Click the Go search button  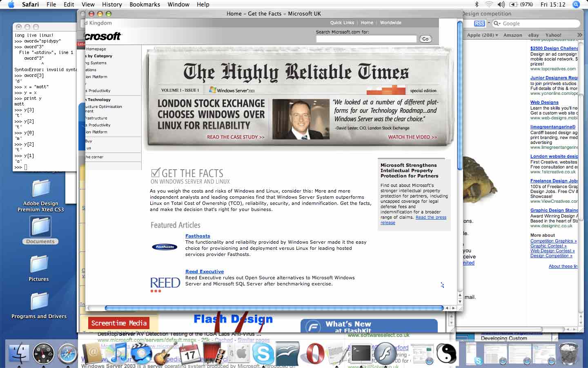[425, 39]
